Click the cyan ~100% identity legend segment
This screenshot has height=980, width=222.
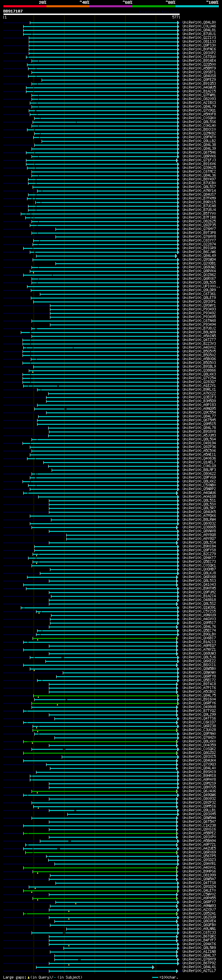coord(197,6)
